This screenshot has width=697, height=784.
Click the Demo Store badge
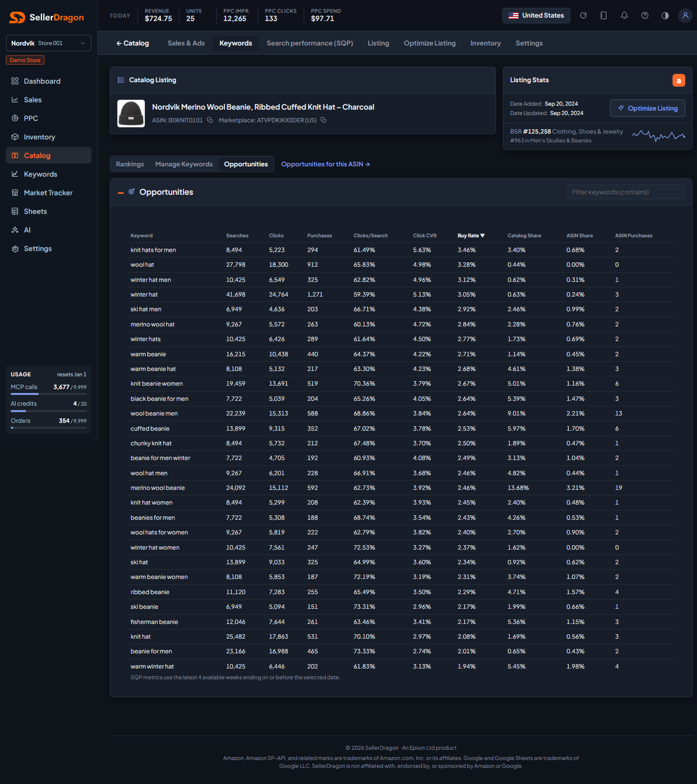[25, 60]
